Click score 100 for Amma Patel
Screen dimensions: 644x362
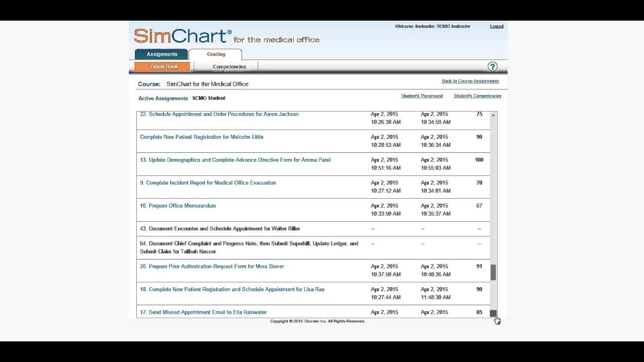(479, 160)
